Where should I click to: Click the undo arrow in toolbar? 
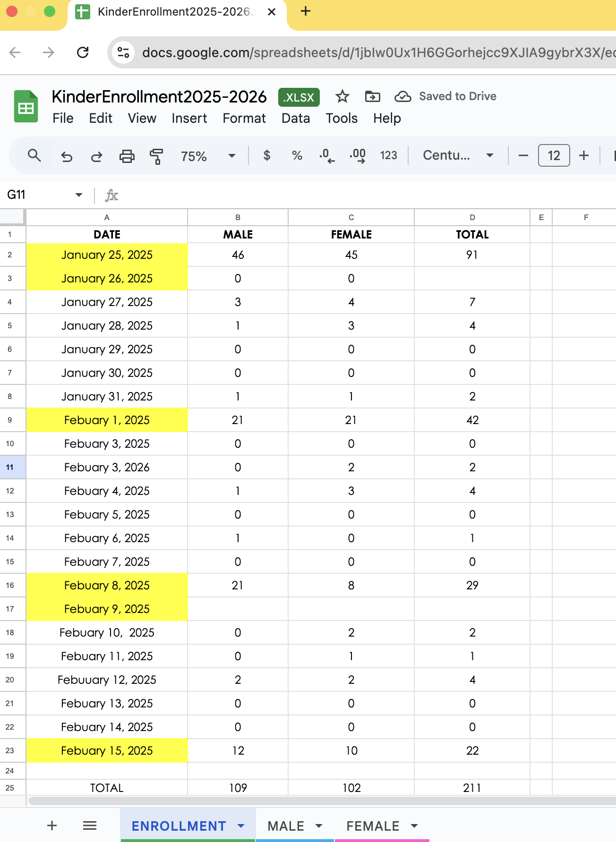click(x=67, y=156)
